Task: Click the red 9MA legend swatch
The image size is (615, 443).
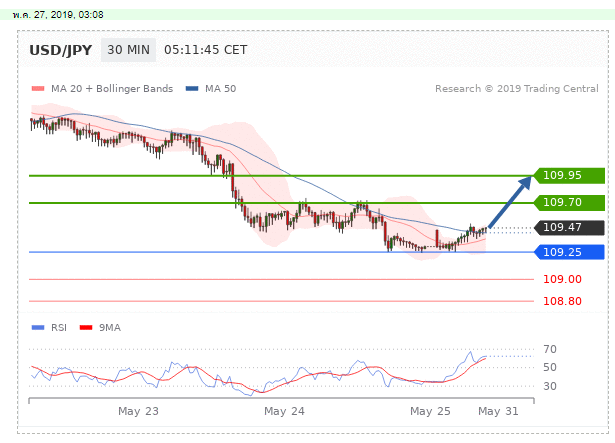Action: tap(86, 328)
